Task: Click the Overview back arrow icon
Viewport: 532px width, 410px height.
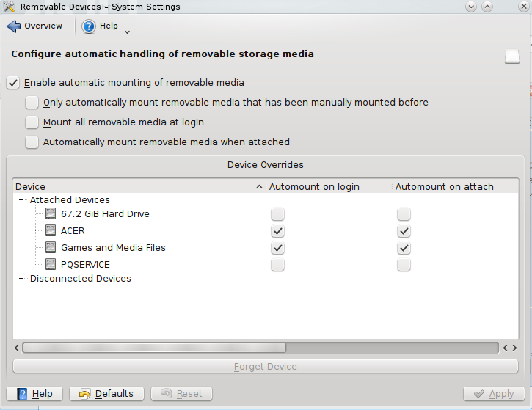Action: tap(13, 26)
